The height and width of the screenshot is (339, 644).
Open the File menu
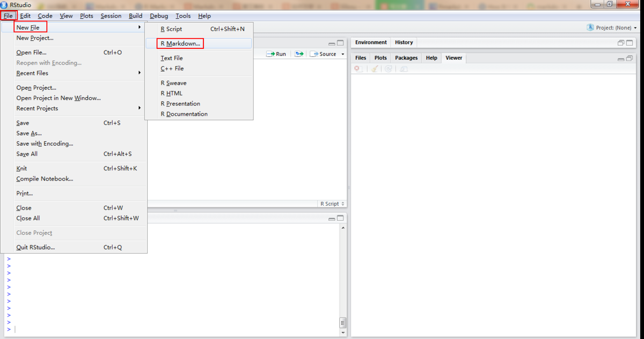8,16
